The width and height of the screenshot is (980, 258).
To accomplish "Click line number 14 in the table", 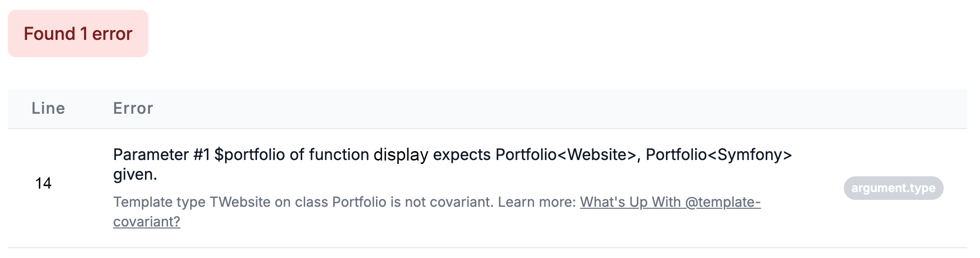I will point(43,183).
